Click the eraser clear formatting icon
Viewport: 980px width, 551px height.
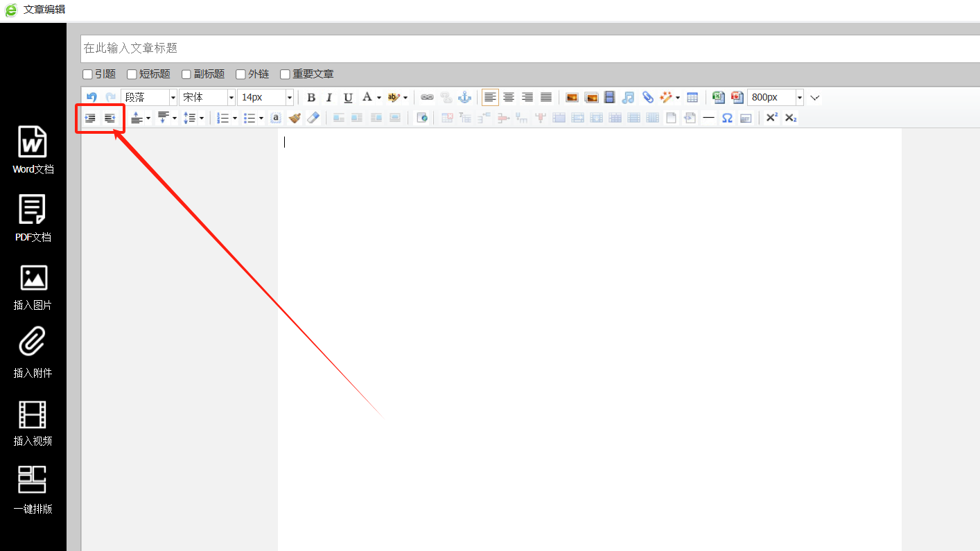point(313,119)
